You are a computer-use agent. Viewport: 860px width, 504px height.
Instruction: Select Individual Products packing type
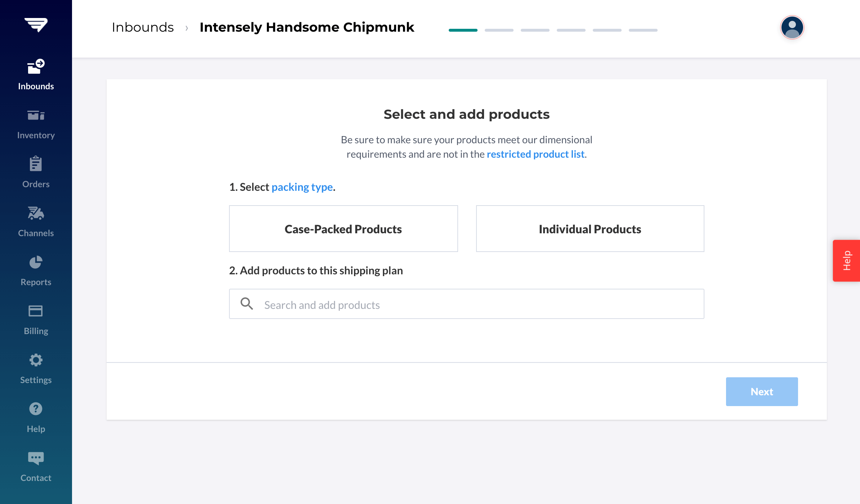[x=590, y=229]
